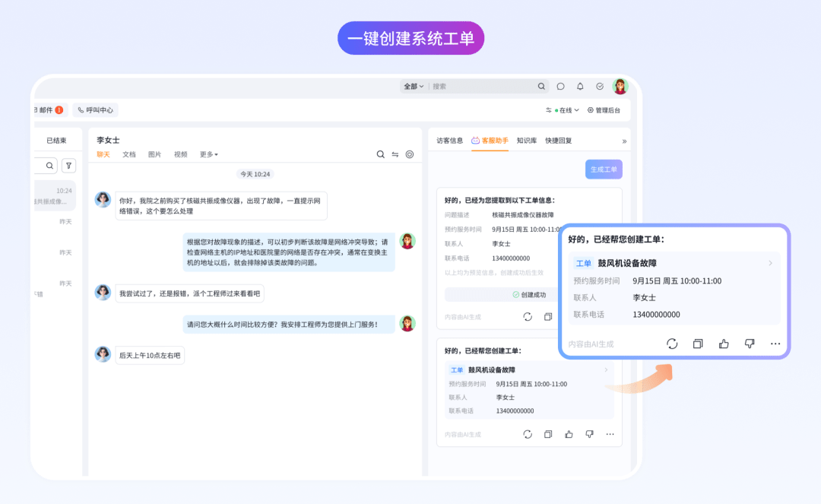Expand the 全部 search scope dropdown

pyautogui.click(x=414, y=87)
